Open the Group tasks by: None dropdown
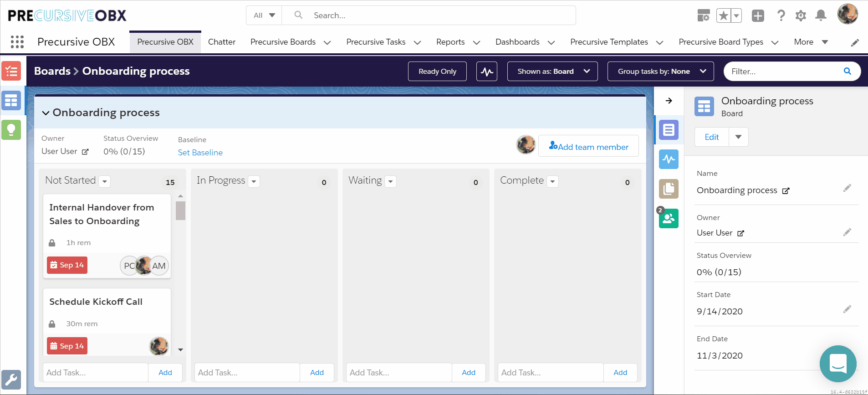868x395 pixels. tap(661, 72)
